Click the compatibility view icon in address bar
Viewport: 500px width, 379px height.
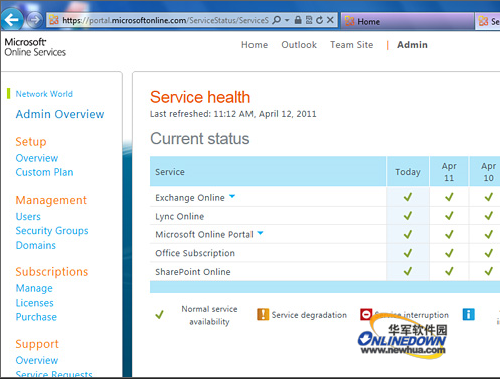(309, 20)
